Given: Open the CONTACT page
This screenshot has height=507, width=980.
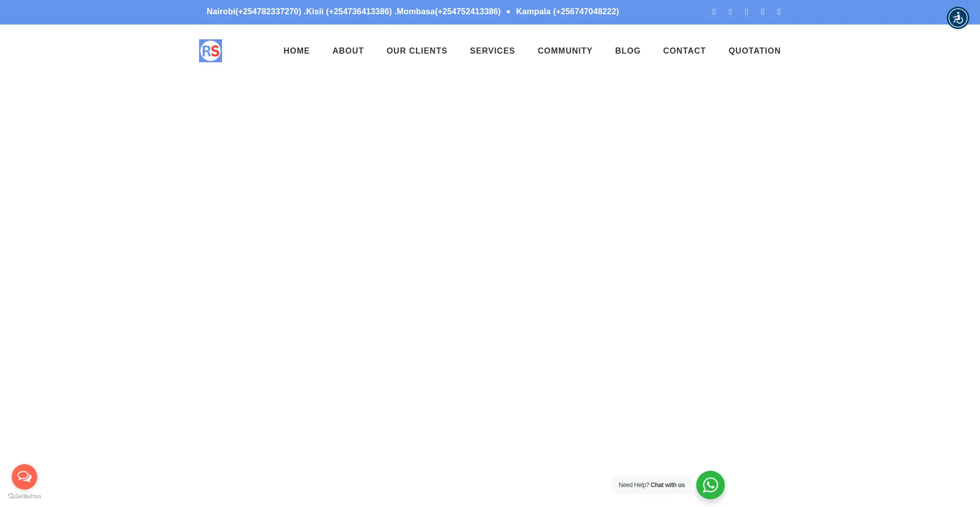Looking at the screenshot, I should click(684, 51).
